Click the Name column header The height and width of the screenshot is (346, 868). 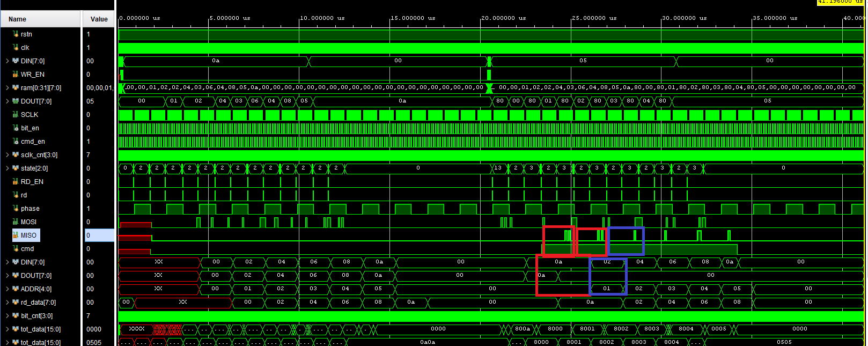coord(40,19)
